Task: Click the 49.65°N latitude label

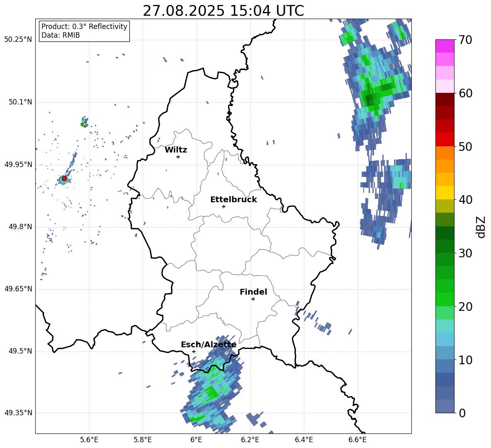Action: pyautogui.click(x=18, y=289)
